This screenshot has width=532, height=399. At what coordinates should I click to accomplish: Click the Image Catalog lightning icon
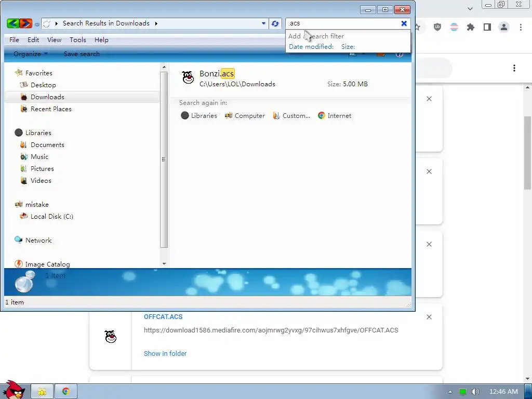[x=18, y=264]
